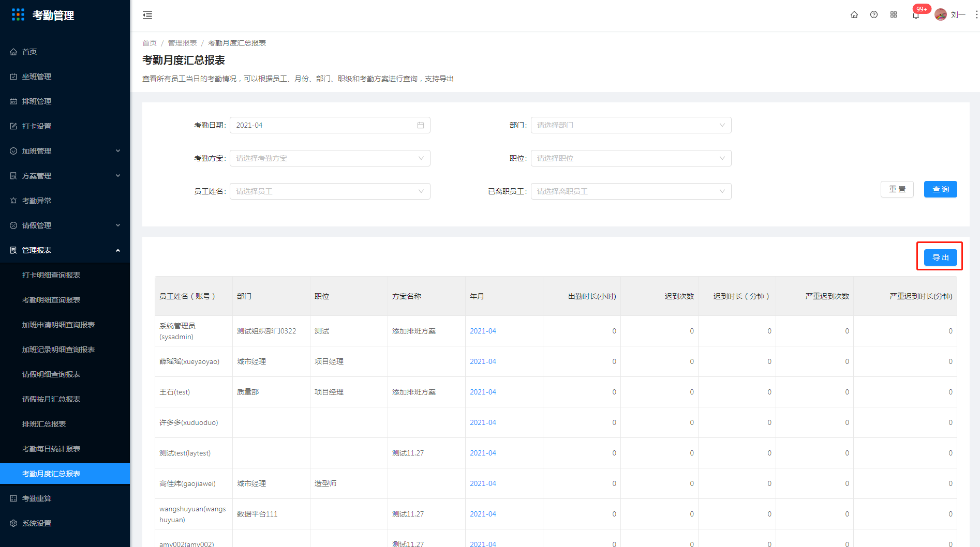Click the 员工姓名（账号） column header
The width and height of the screenshot is (980, 547).
click(194, 296)
